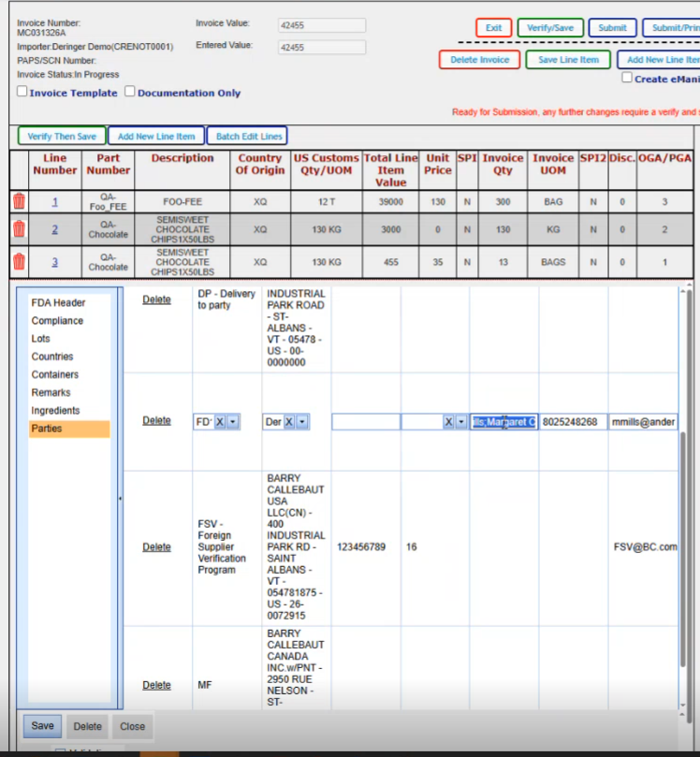Switch to FDA Header section
This screenshot has height=757, width=700.
(x=58, y=303)
